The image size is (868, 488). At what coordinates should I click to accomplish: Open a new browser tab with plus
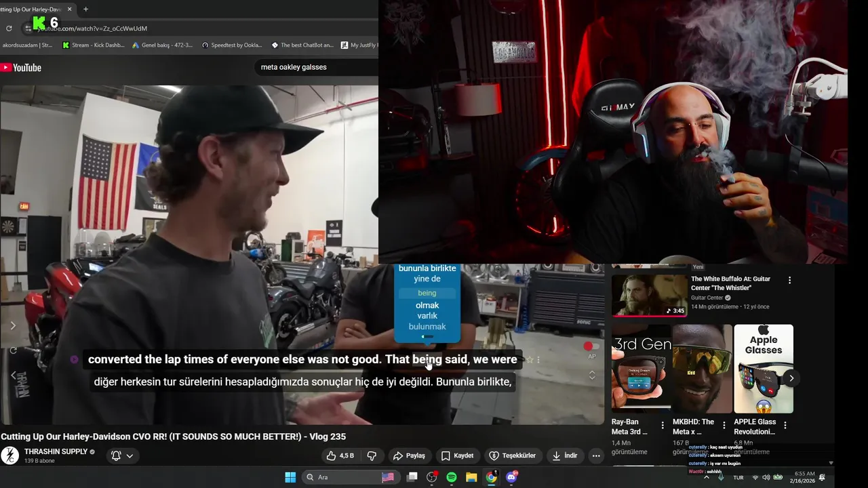pos(85,9)
